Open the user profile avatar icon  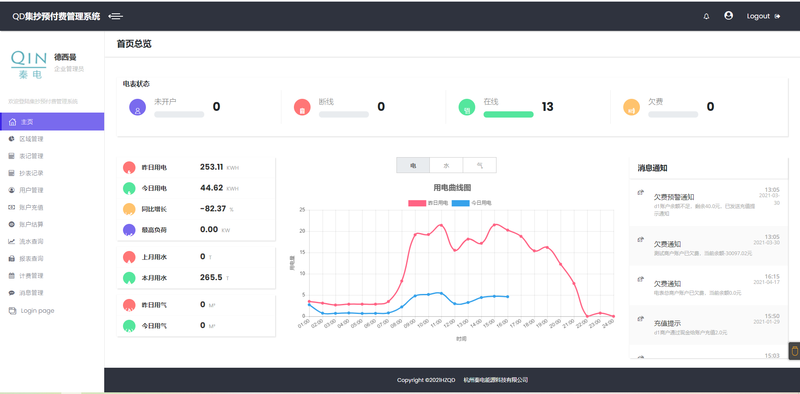(x=729, y=16)
